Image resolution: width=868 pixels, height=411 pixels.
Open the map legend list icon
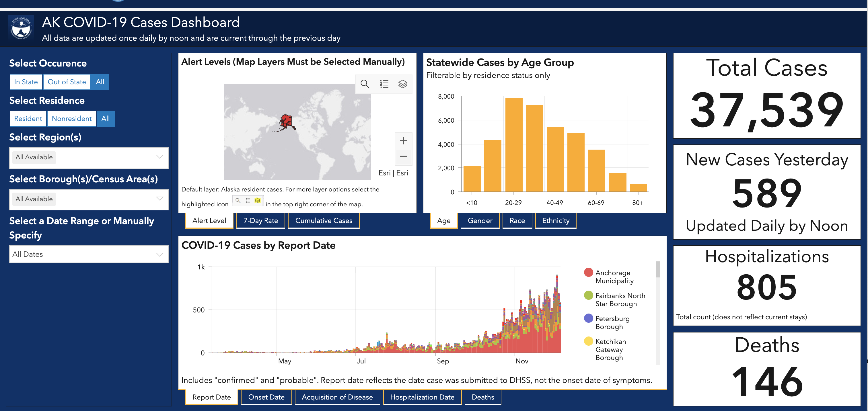point(384,84)
